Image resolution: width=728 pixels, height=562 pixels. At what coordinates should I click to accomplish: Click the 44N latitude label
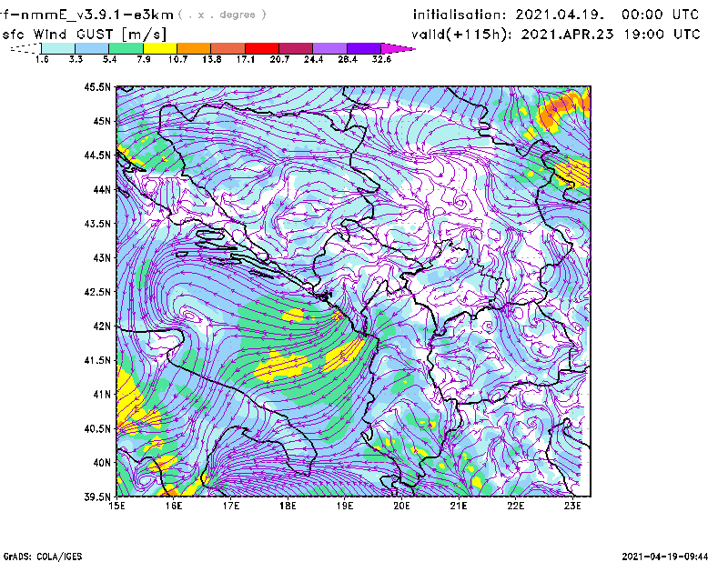(102, 189)
